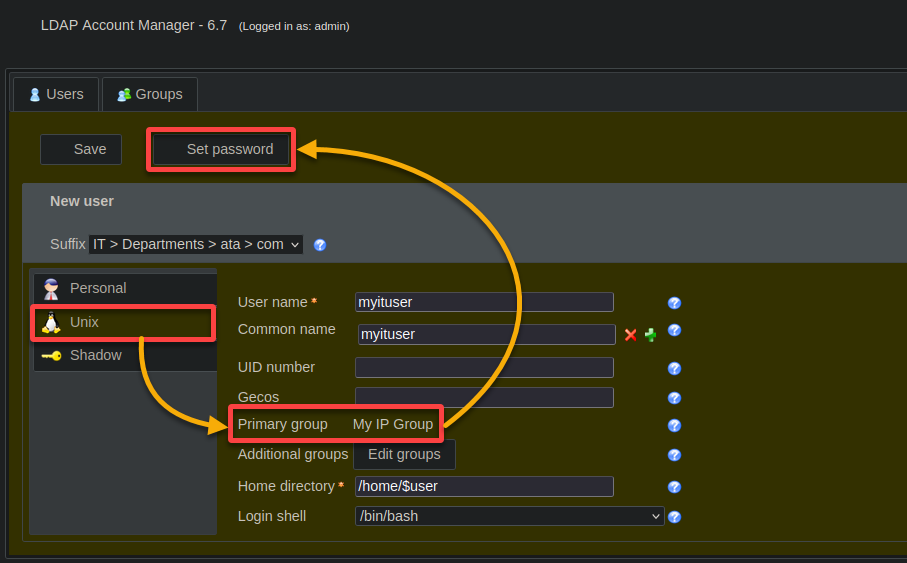Viewport: 907px width, 563px height.
Task: Click the My IP Group primary group value
Action: [x=393, y=424]
